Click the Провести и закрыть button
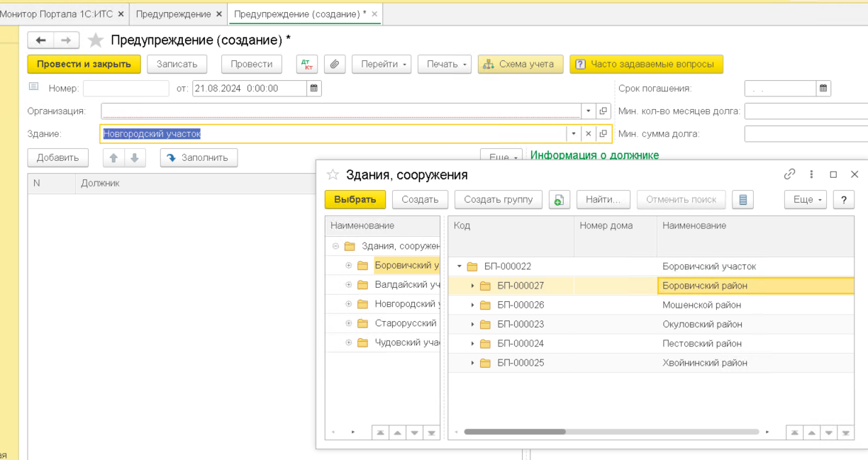Viewport: 868px width, 460px height. click(84, 64)
